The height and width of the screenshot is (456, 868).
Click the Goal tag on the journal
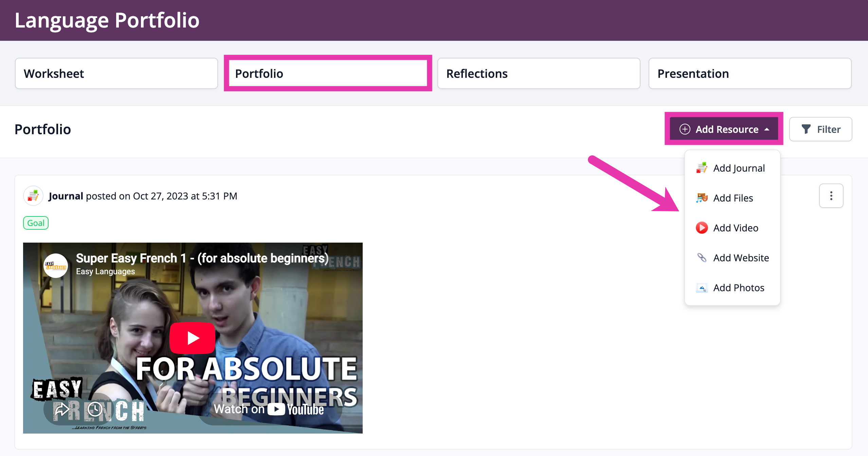[x=36, y=223]
